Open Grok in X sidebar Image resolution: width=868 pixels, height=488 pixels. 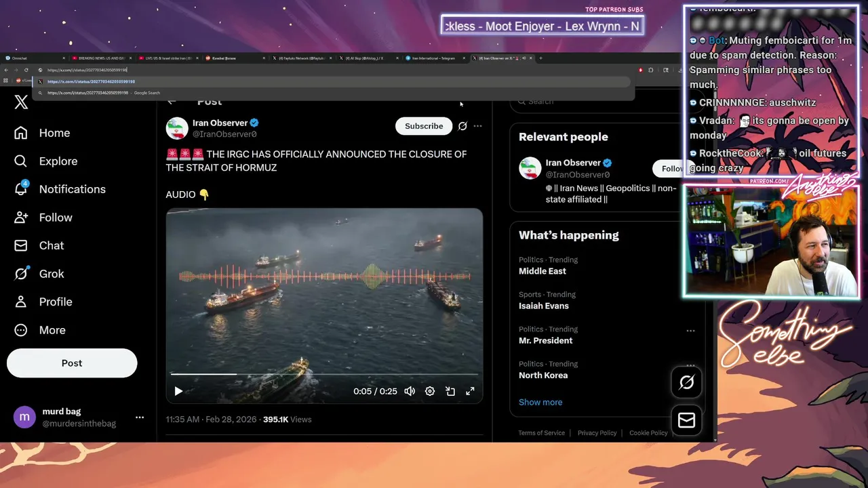click(x=39, y=274)
